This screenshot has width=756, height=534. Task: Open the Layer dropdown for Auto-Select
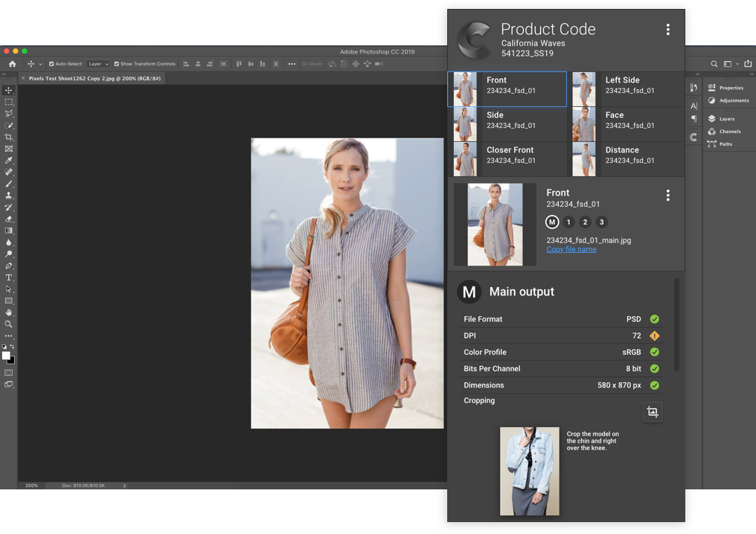[97, 64]
